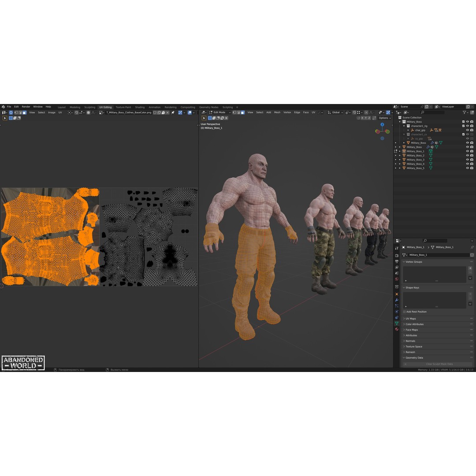Open the Options dropdown in viewport
The width and height of the screenshot is (476, 476).
point(385,118)
